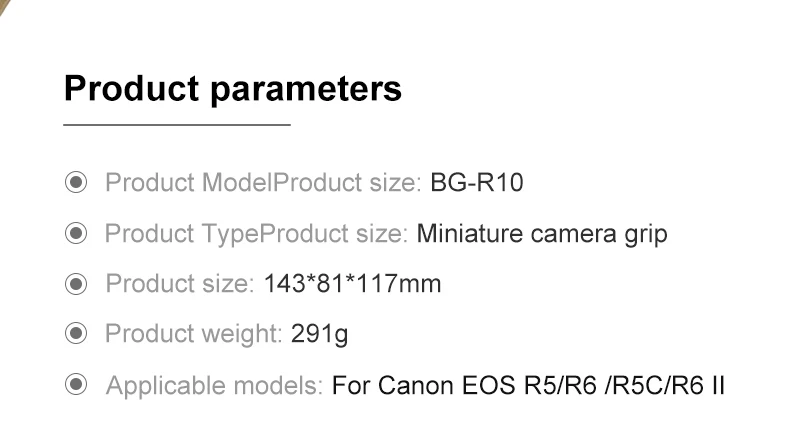
Task: Select the 'Miniature camera grip' text
Action: pyautogui.click(x=541, y=235)
